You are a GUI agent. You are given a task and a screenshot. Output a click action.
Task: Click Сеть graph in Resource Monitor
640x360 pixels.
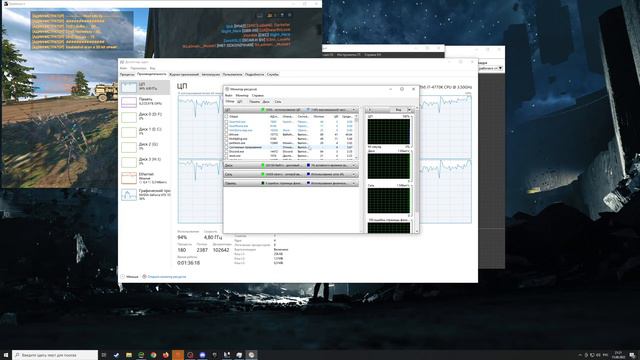click(x=389, y=200)
